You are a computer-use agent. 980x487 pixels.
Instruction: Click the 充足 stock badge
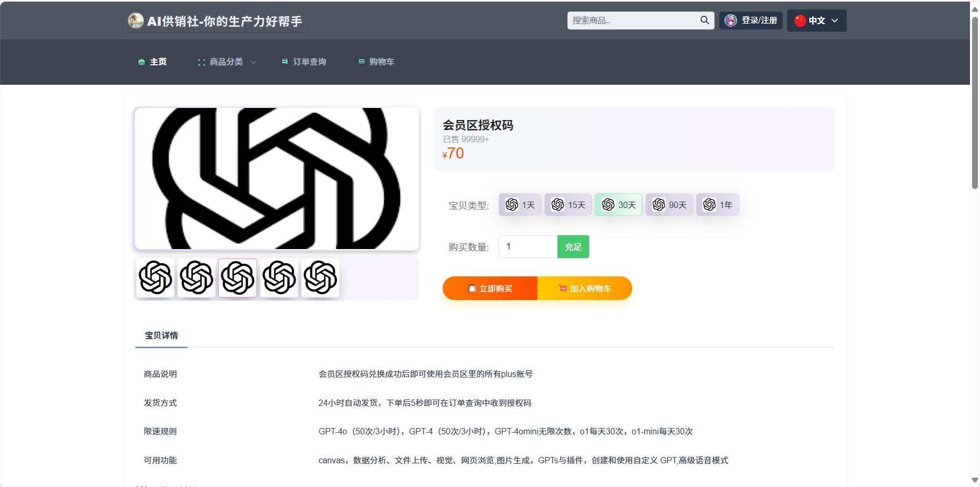(x=573, y=247)
